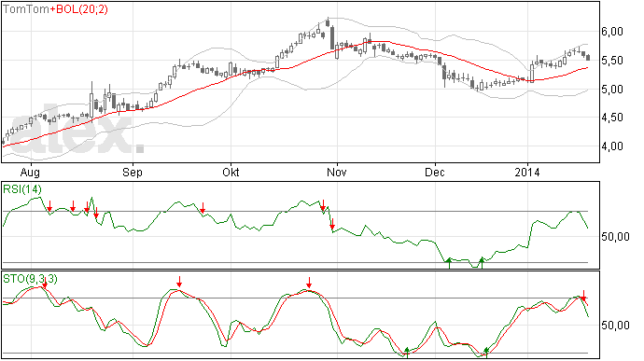Click the first green RSI buy arrow in December
Screen dimensions: 644x361
(x=449, y=263)
